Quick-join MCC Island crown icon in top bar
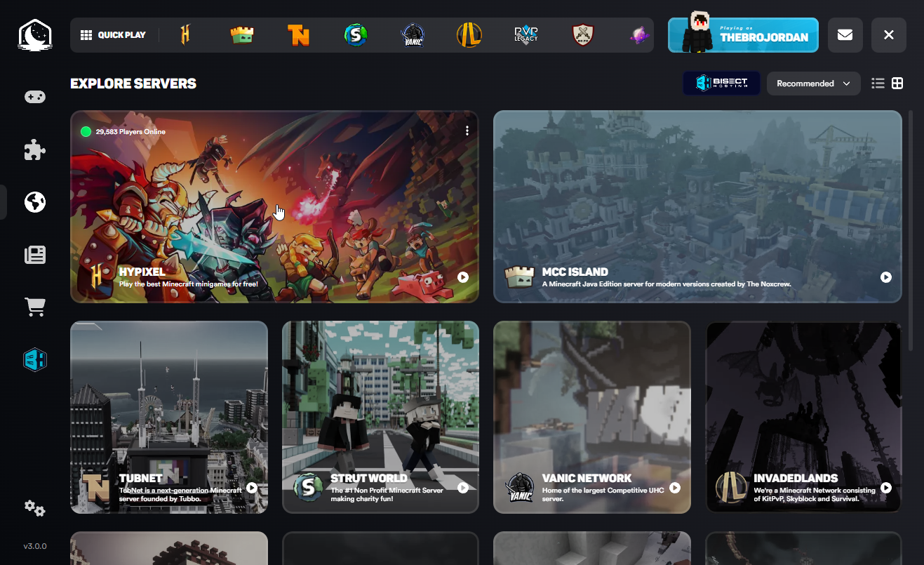The height and width of the screenshot is (565, 924). point(242,35)
